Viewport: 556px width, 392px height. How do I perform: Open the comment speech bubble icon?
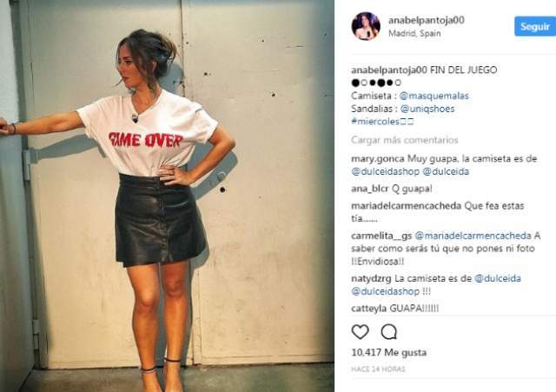pyautogui.click(x=389, y=332)
